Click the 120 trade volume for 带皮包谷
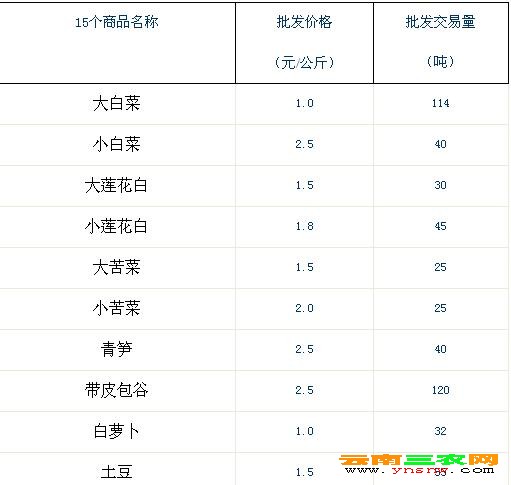Image resolution: width=511 pixels, height=485 pixels. [x=441, y=390]
